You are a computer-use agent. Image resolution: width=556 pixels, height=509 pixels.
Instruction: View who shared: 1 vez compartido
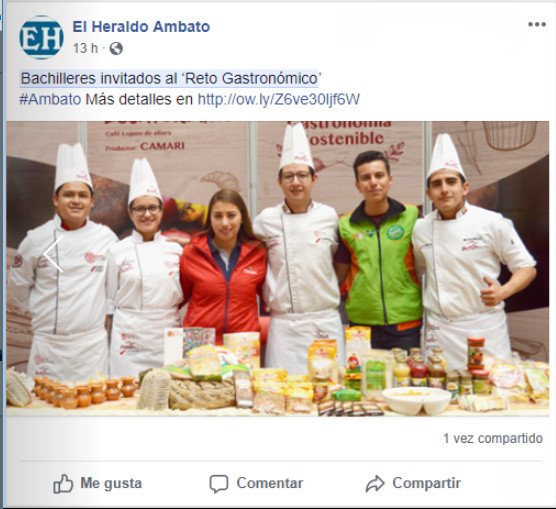pyautogui.click(x=493, y=438)
